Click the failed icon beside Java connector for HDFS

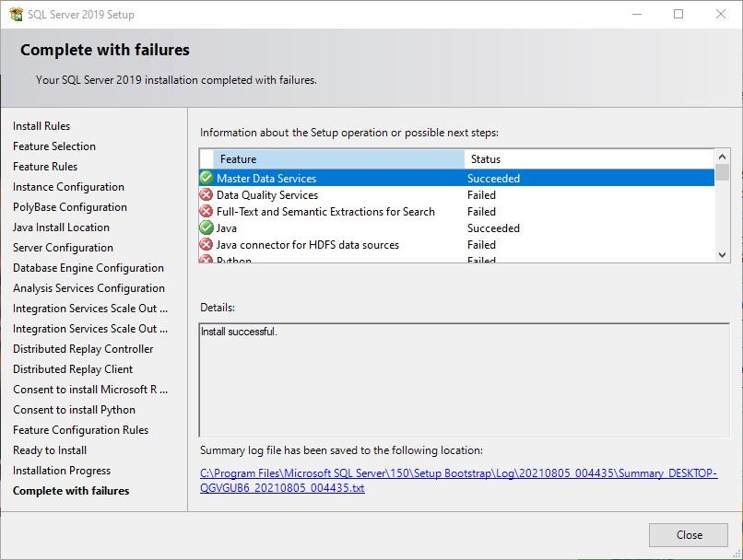click(x=206, y=244)
